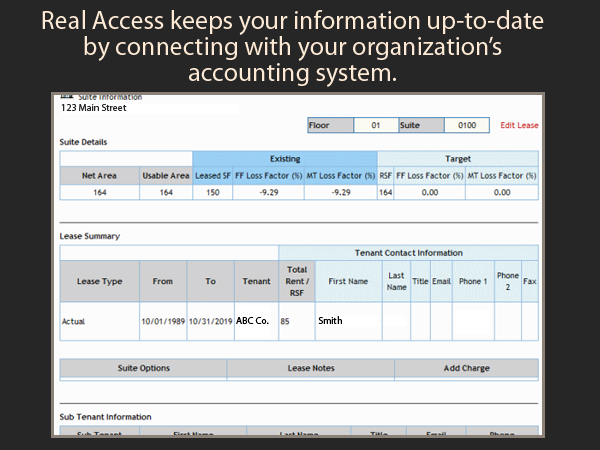Select the Usable Area value 164
Image resolution: width=600 pixels, height=450 pixels.
pyautogui.click(x=166, y=192)
